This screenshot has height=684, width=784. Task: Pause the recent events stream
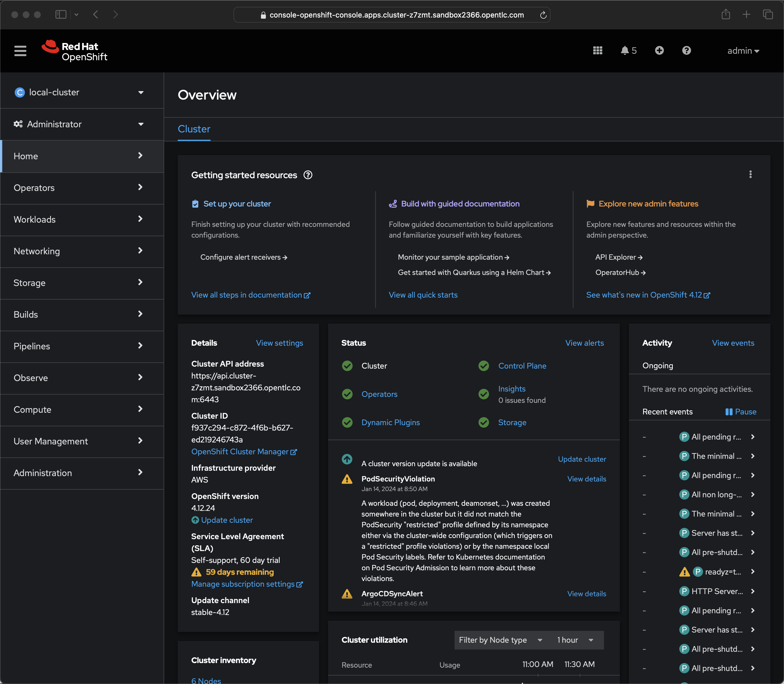(740, 412)
